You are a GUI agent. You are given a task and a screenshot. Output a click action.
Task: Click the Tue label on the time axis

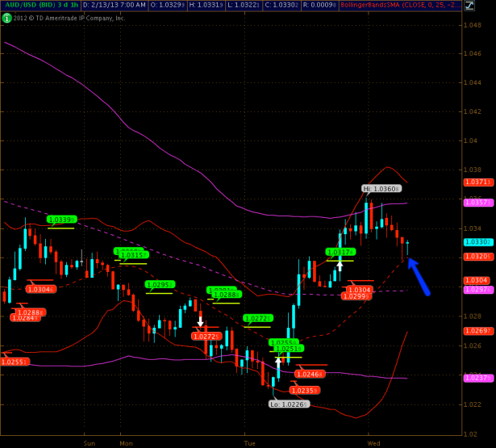tap(250, 443)
